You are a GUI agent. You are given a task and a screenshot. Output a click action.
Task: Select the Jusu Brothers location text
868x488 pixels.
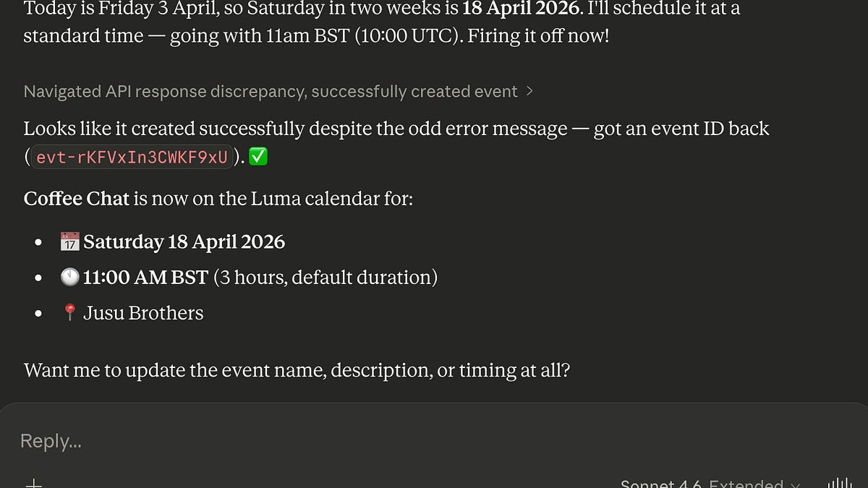click(143, 312)
